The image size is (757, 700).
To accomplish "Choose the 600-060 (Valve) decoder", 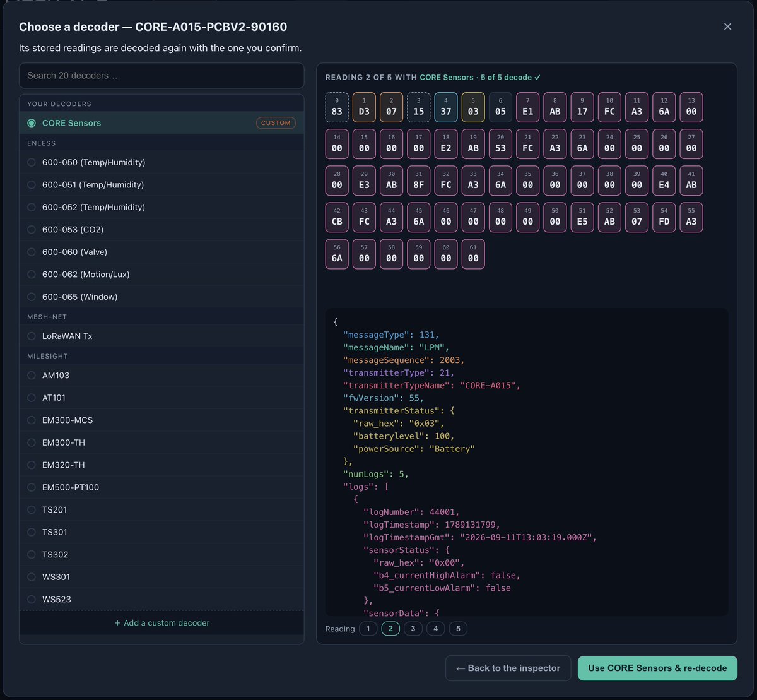I will [x=161, y=252].
